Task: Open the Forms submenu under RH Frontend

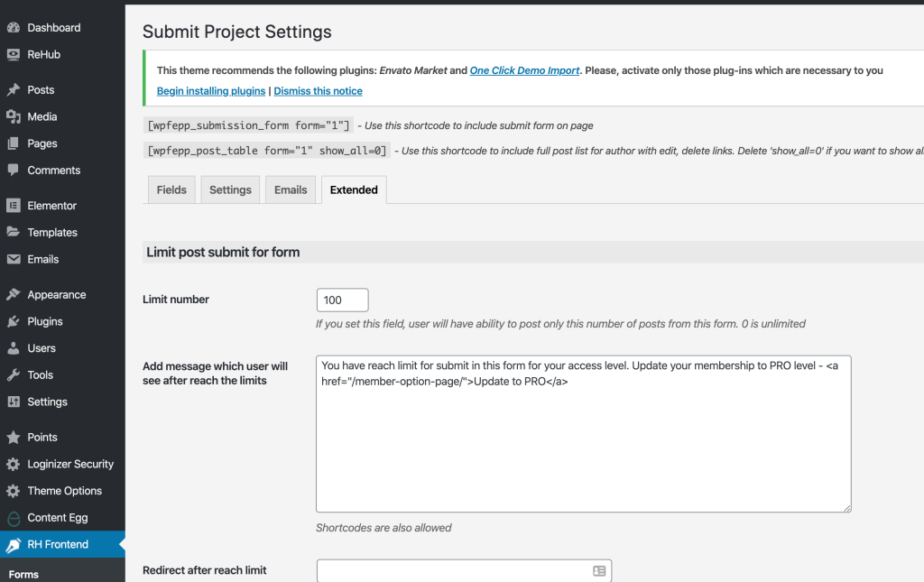Action: pos(23,574)
